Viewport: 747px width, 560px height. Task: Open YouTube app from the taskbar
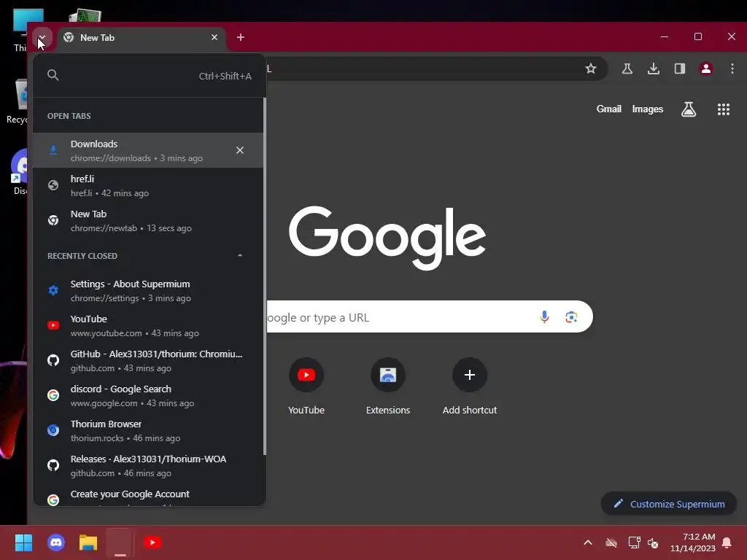pyautogui.click(x=152, y=542)
